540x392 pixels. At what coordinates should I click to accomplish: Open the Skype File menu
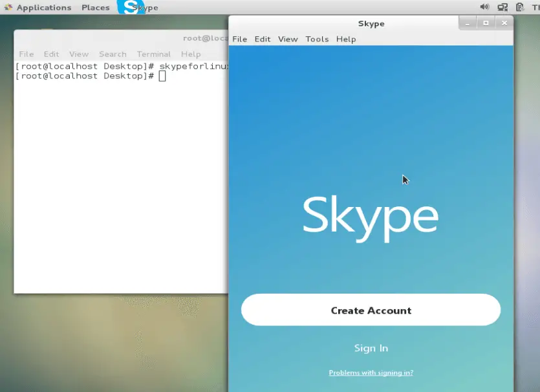239,39
